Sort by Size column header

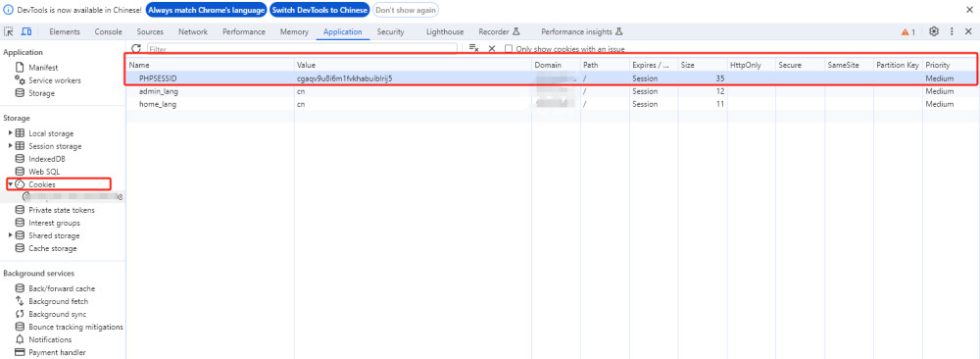pos(703,65)
